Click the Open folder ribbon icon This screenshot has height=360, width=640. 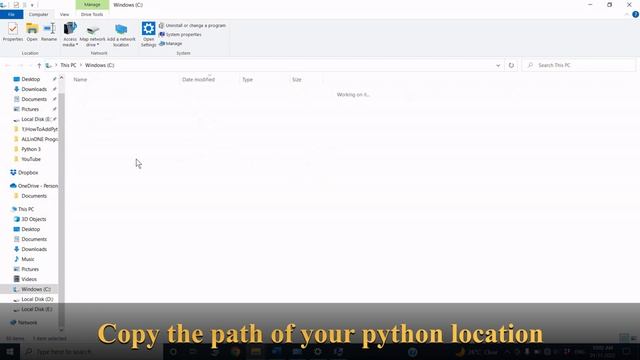click(32, 32)
